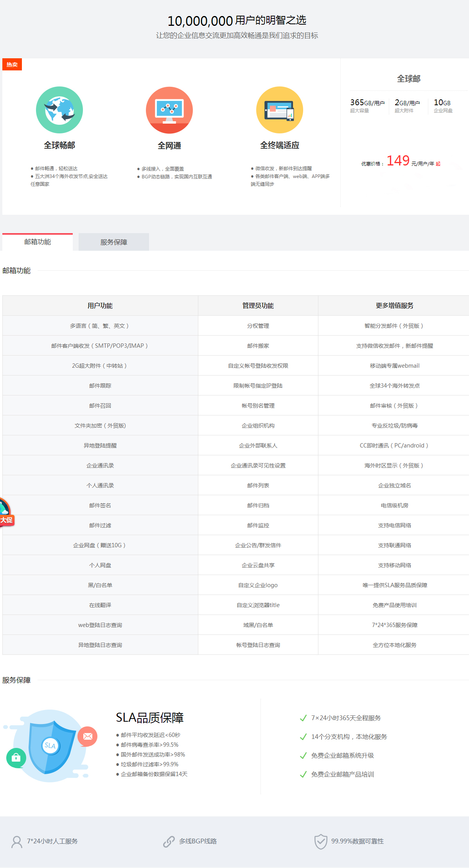Click the 149 元 price text

[x=398, y=161]
